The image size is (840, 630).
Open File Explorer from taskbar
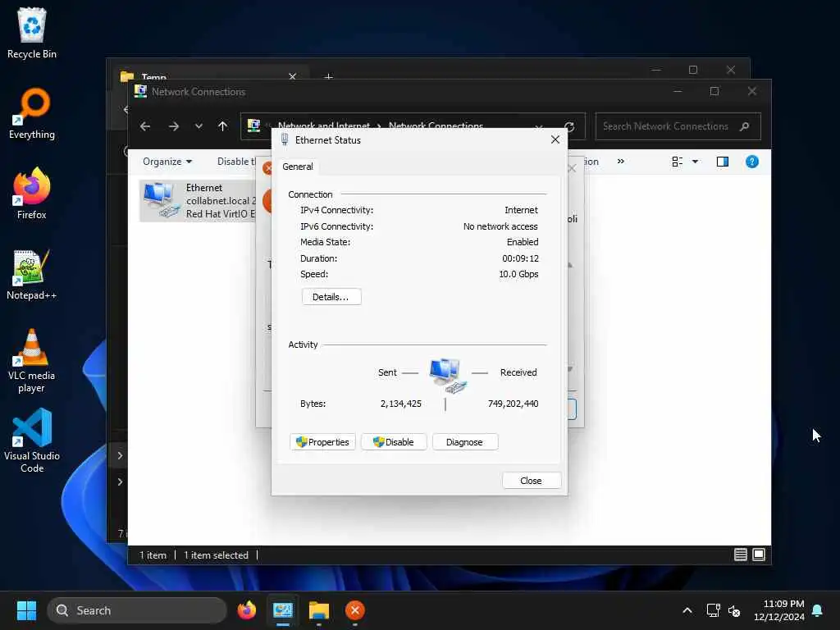(x=319, y=610)
